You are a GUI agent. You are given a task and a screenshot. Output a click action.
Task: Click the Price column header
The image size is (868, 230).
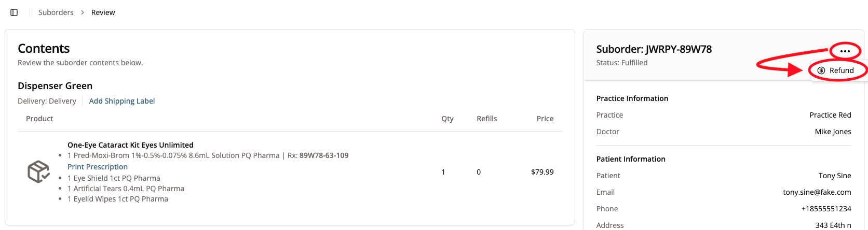[x=545, y=119]
